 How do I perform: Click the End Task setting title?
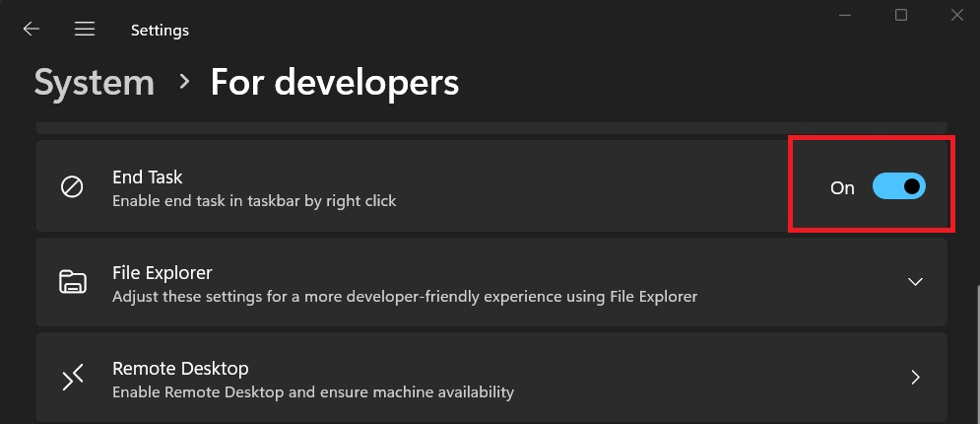148,177
